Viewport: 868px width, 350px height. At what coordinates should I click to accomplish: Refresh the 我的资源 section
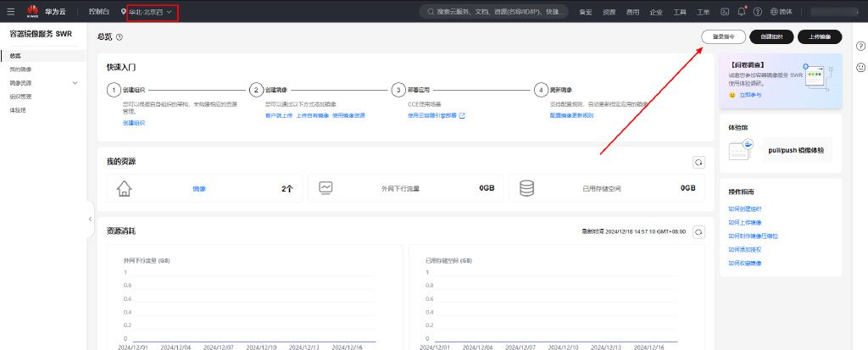[698, 162]
